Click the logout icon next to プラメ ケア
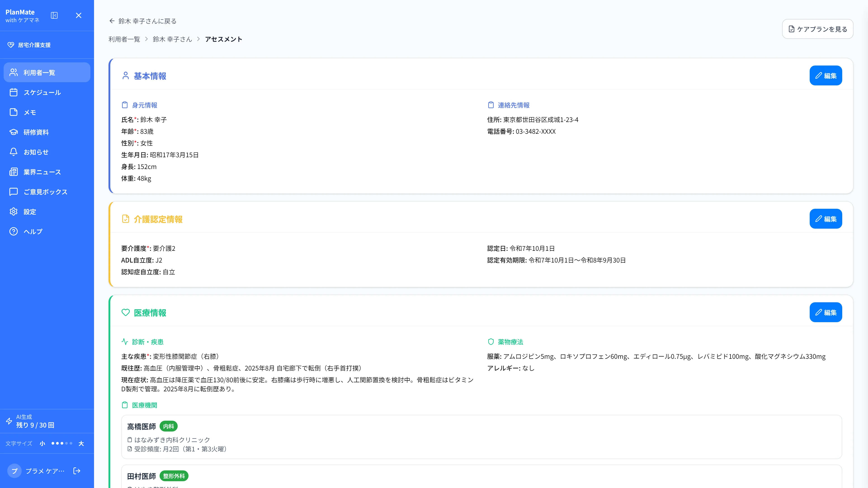The height and width of the screenshot is (488, 868). click(77, 471)
